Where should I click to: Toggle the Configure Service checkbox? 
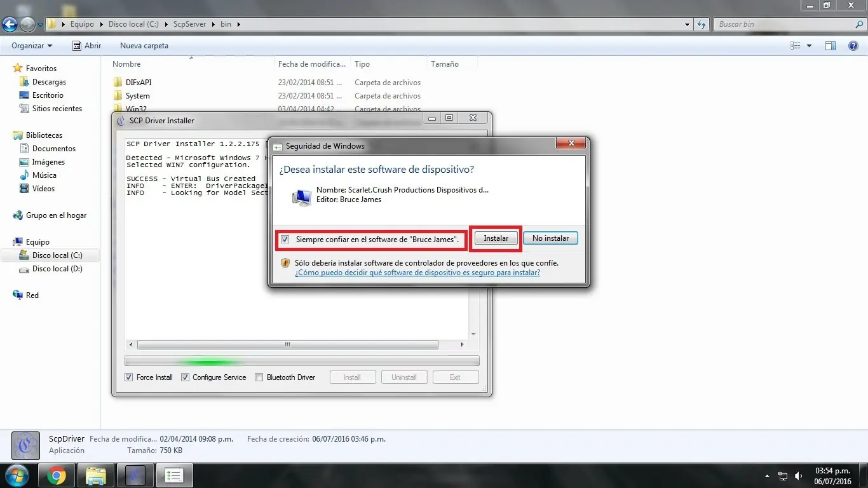pyautogui.click(x=186, y=377)
